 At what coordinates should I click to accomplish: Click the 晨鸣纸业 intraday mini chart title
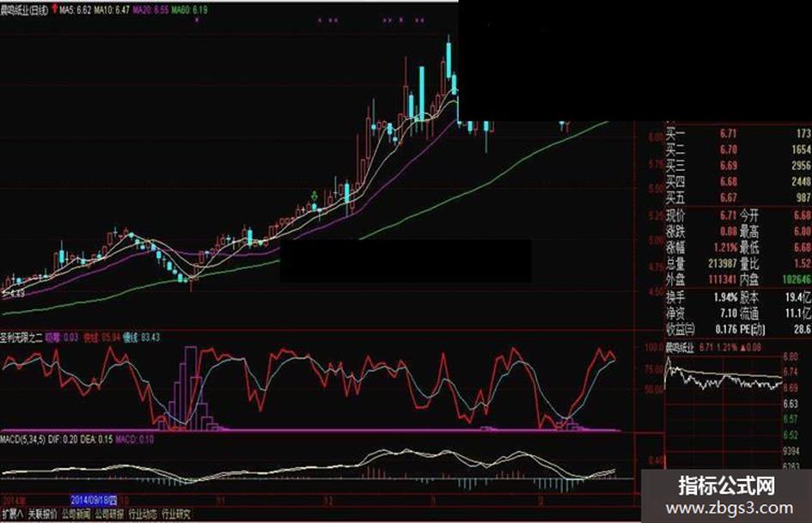[x=680, y=348]
